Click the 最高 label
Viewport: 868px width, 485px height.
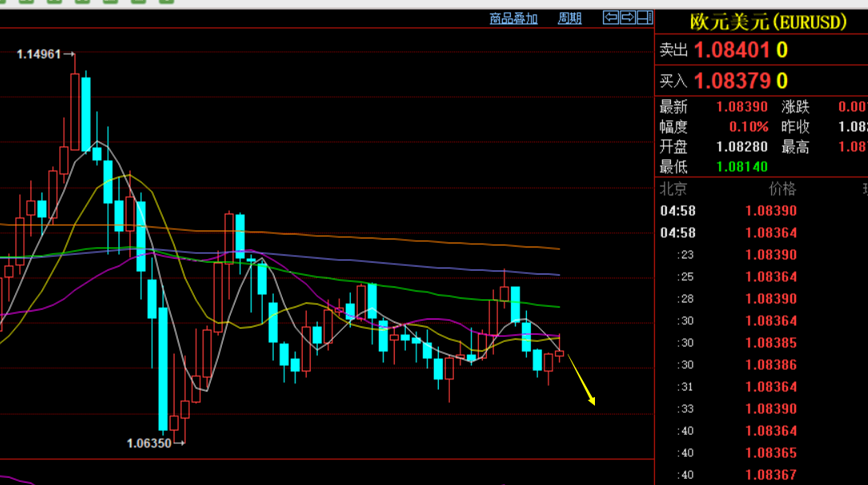click(795, 147)
